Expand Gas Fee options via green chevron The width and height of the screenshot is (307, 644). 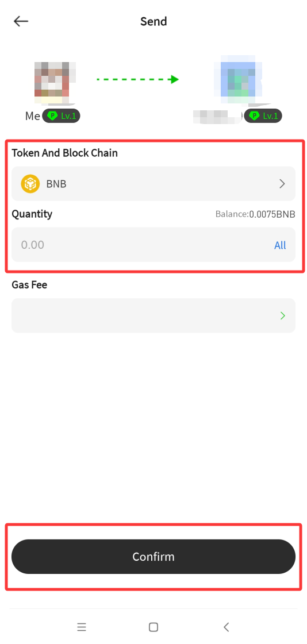(x=282, y=315)
